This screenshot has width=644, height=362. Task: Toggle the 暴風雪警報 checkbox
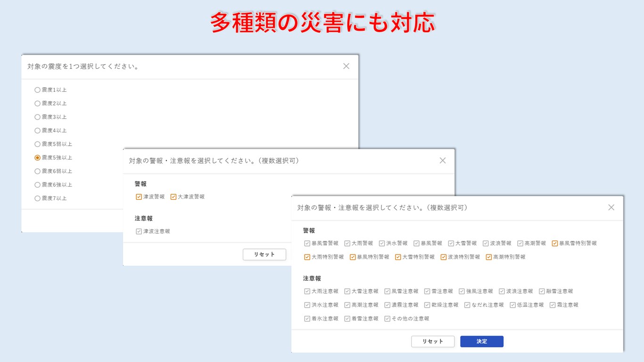[307, 243]
